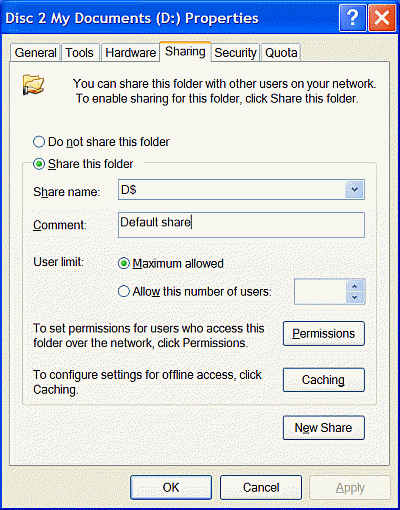Click the 'You can share this folder' description text

(x=224, y=91)
